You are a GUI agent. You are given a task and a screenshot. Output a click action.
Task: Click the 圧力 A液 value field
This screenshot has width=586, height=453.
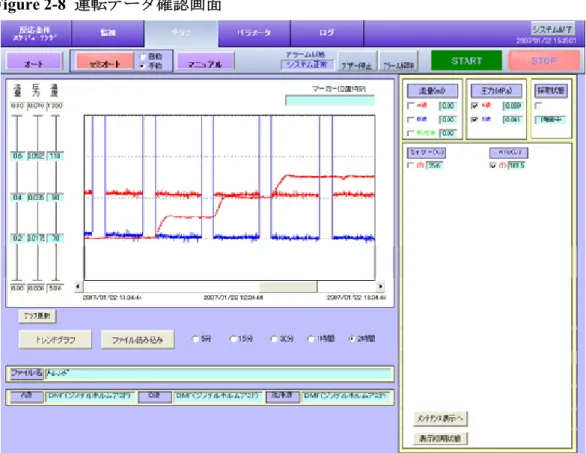pyautogui.click(x=512, y=106)
